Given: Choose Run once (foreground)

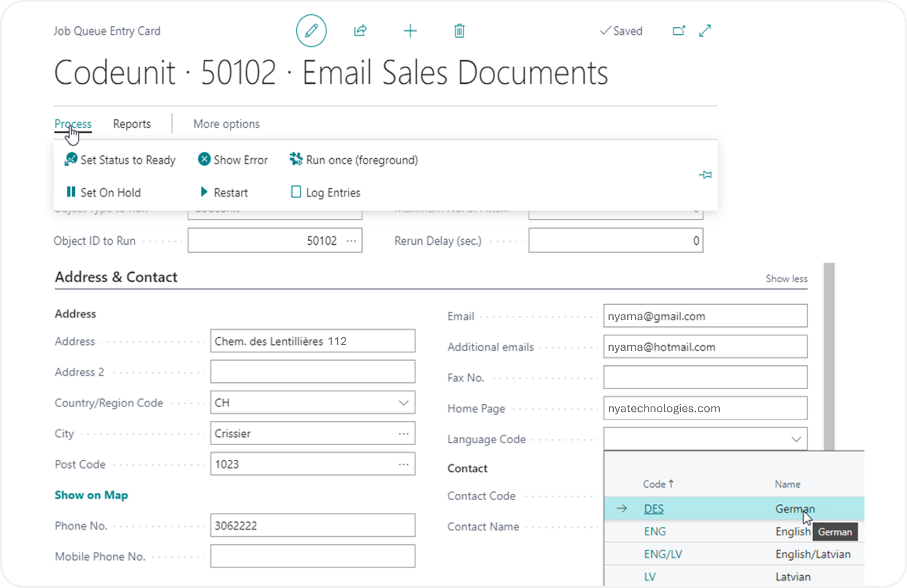Looking at the screenshot, I should click(x=354, y=160).
